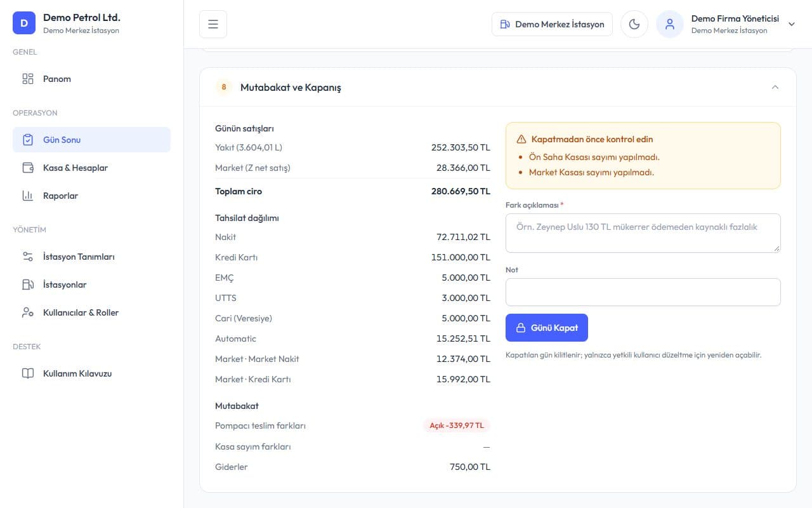The width and height of the screenshot is (812, 508).
Task: Toggle the sidebar with the hamburger button
Action: coord(213,24)
